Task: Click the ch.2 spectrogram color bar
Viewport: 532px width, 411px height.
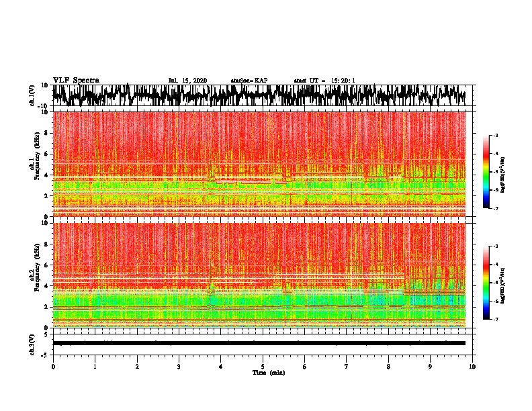Action: coord(486,283)
